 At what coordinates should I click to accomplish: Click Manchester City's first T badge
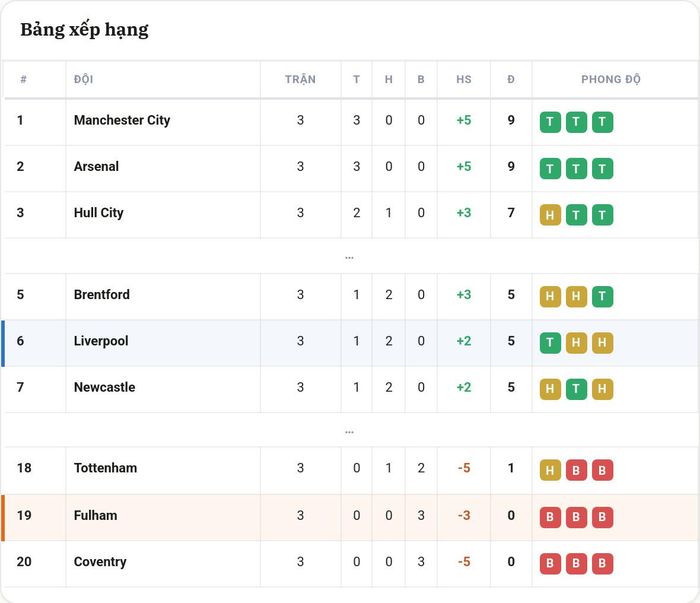(550, 122)
